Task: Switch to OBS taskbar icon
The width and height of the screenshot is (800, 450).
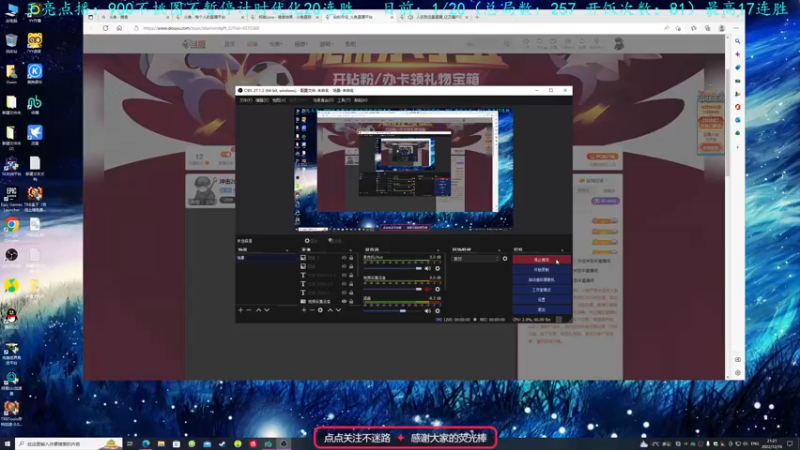Action: pos(284,444)
